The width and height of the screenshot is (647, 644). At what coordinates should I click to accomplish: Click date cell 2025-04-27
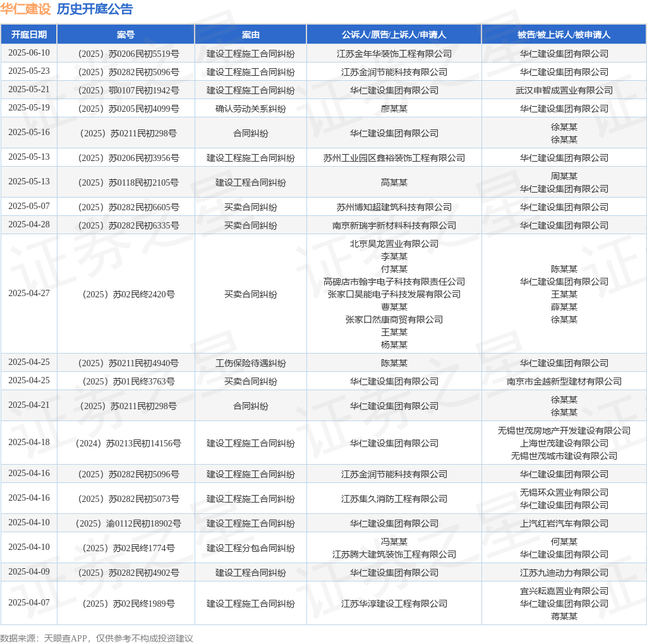29,294
